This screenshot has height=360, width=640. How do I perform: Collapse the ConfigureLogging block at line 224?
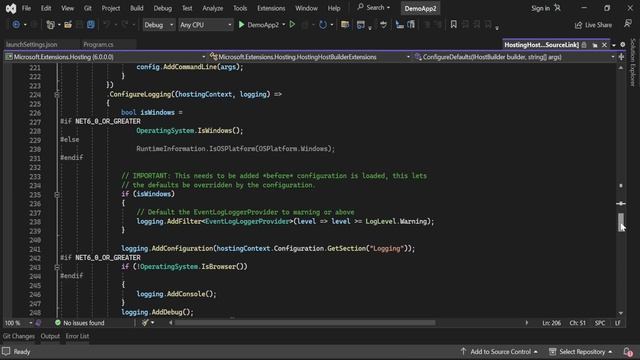[x=57, y=95]
